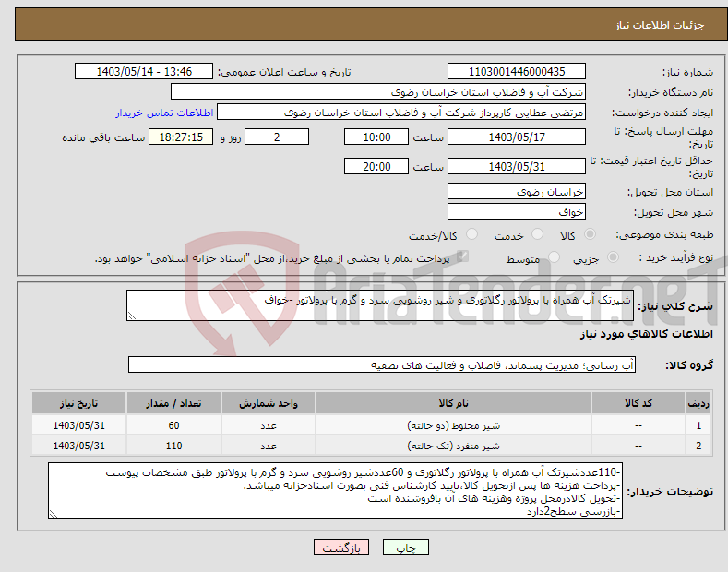Click the buyer name field شرکت آب و فاضلاب
Viewport: 728px width, 572px height.
(x=378, y=92)
